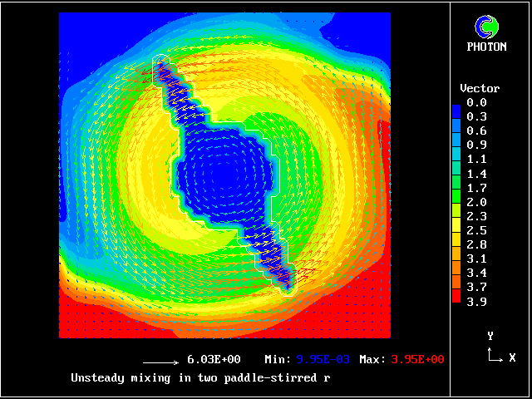This screenshot has height=399, width=532.
Task: Click the reference vector arrow beside 6.03E+00
Action: (160, 362)
